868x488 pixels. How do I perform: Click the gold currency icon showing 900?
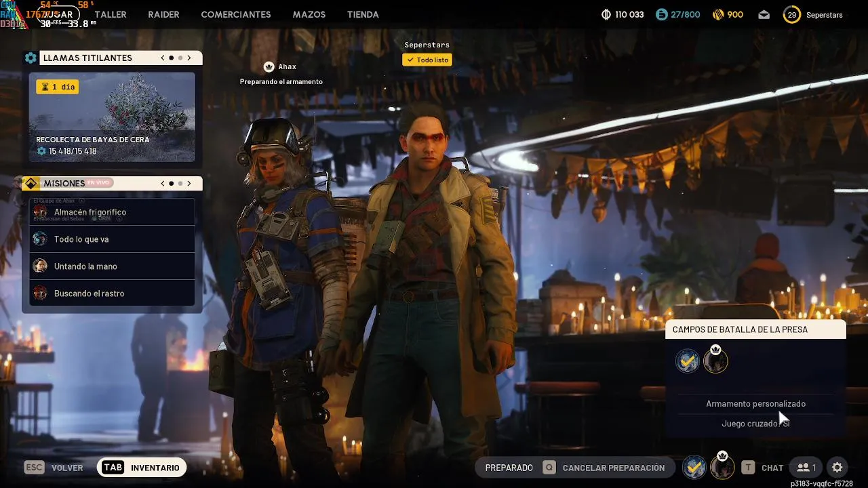click(718, 14)
